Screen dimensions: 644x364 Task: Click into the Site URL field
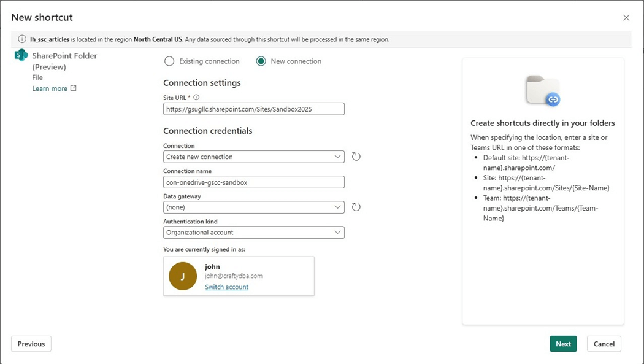[254, 109]
